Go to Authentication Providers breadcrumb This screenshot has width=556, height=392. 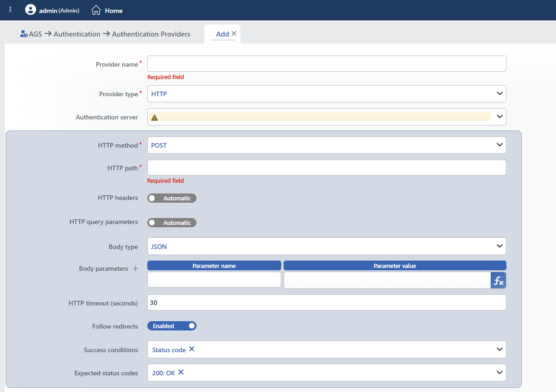point(151,34)
